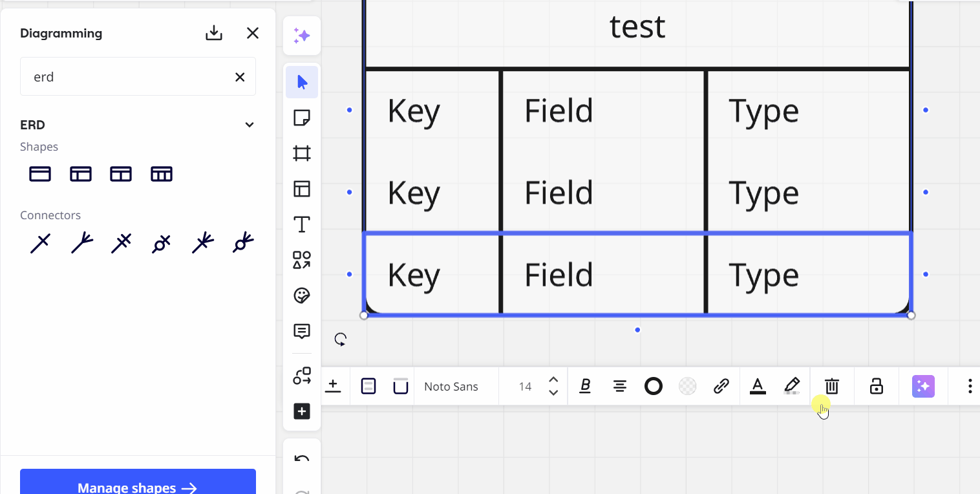Open more options three-dot menu
This screenshot has height=494, width=980.
pyautogui.click(x=970, y=386)
